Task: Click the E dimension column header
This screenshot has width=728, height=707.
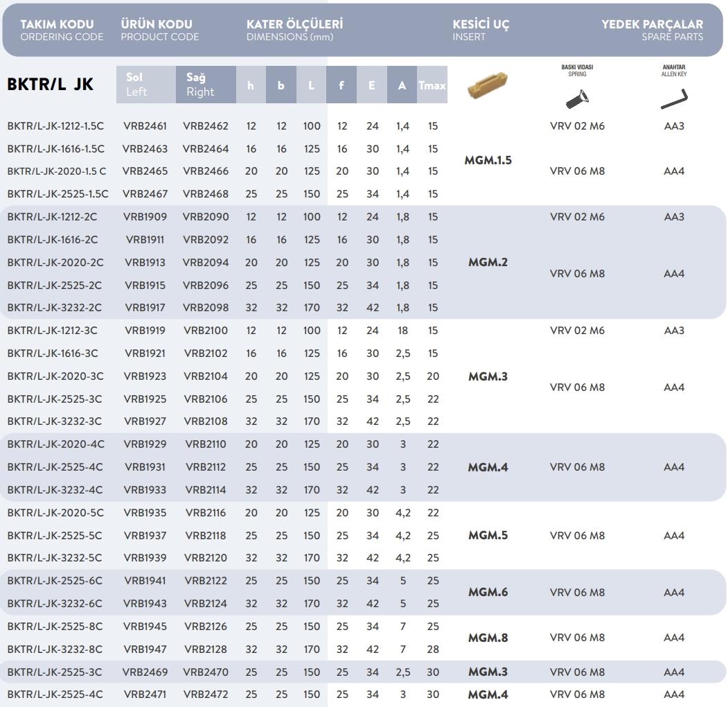Action: tap(372, 85)
